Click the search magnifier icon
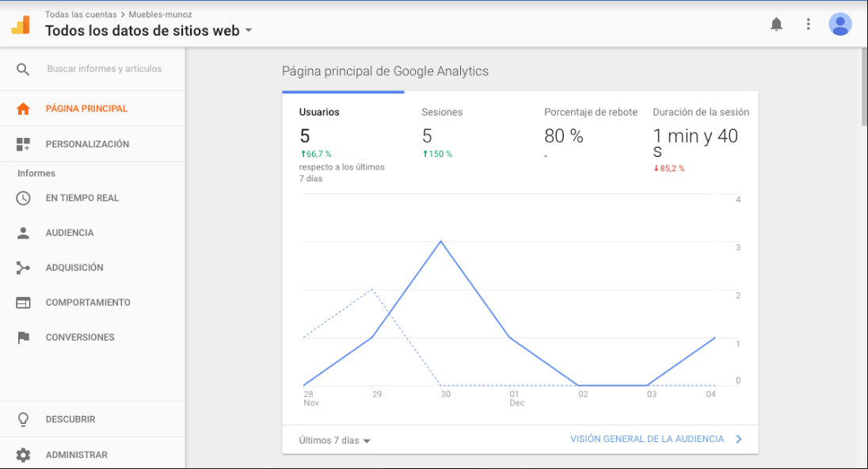 click(x=23, y=70)
